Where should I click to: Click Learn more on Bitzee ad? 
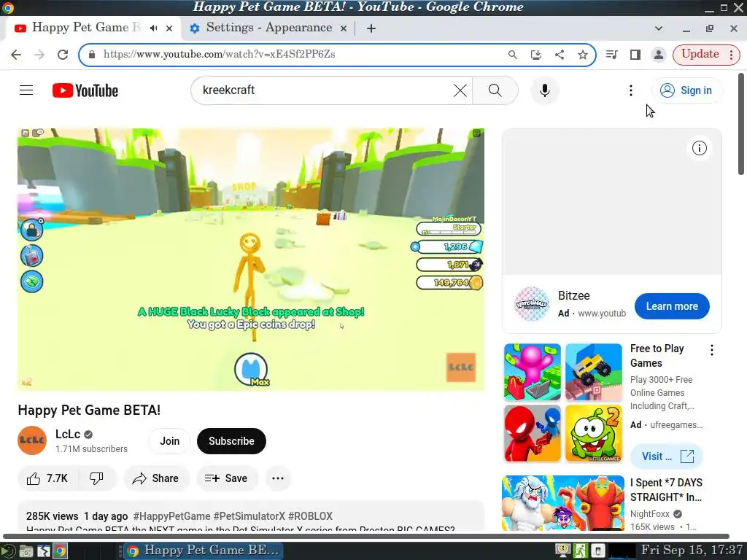[x=672, y=306]
